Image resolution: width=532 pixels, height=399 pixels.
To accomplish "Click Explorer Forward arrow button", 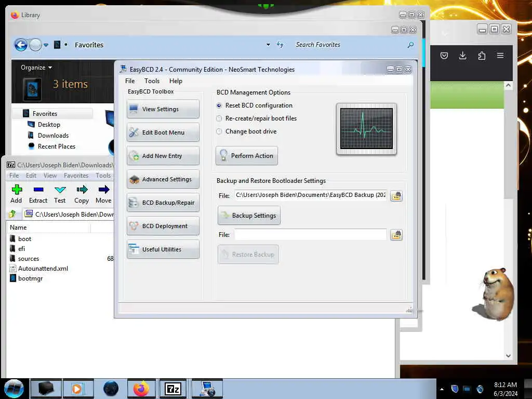I will pyautogui.click(x=35, y=45).
